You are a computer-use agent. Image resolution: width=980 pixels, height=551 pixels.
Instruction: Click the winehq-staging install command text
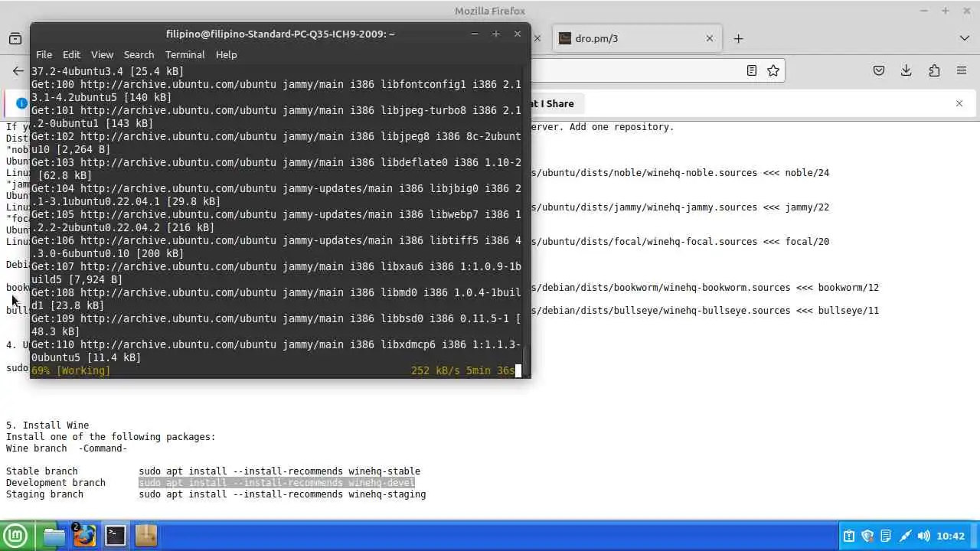(x=283, y=494)
